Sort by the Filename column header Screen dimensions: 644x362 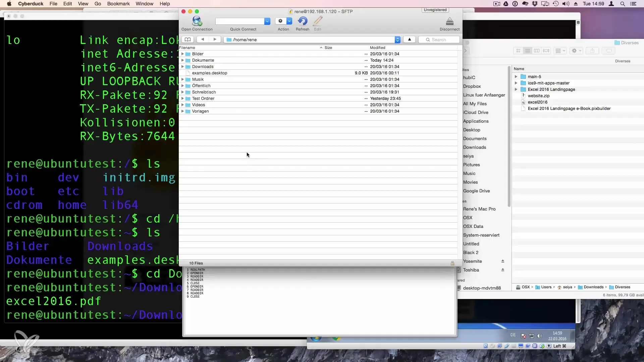(x=251, y=48)
